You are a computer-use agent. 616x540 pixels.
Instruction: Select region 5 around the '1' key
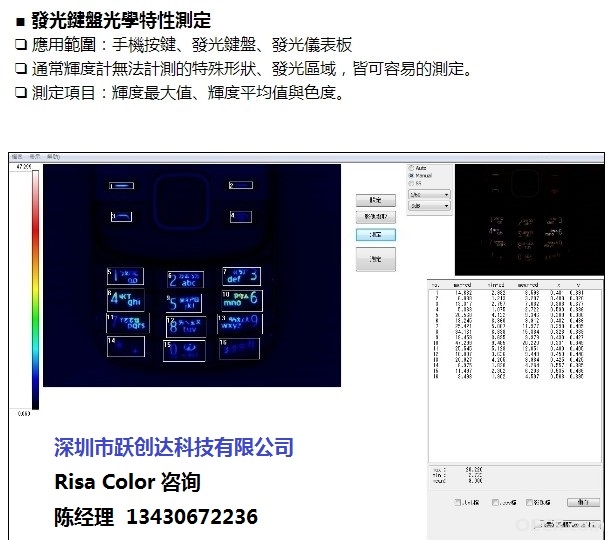[125, 276]
